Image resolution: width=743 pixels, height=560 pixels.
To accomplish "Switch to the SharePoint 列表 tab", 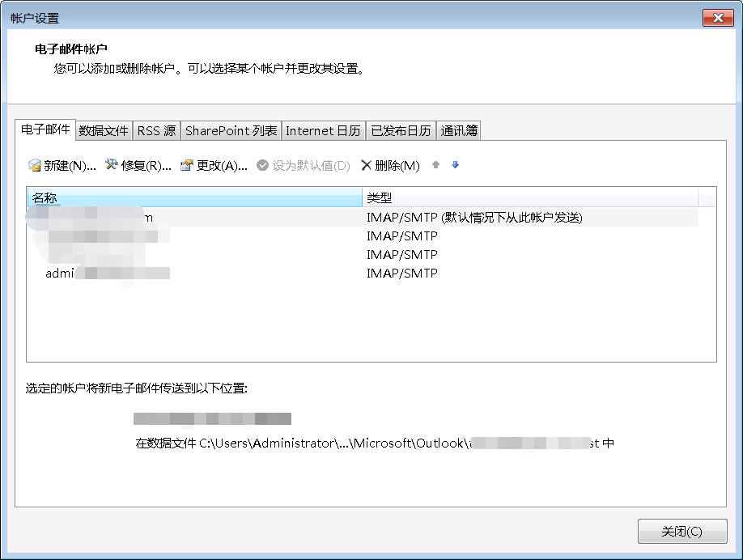I will (231, 130).
